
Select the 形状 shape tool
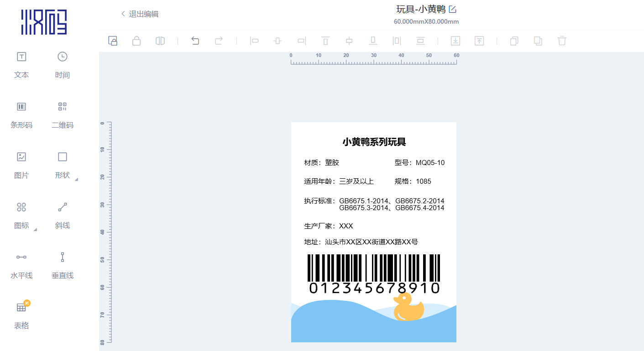(x=63, y=165)
